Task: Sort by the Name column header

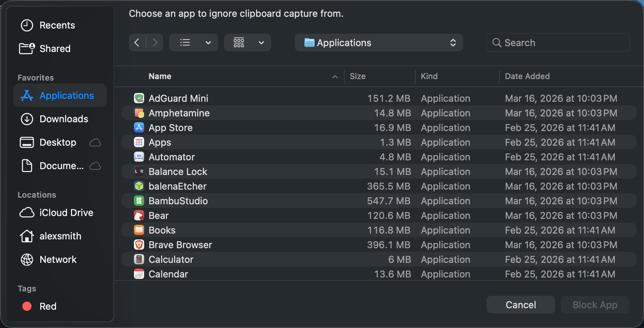Action: [160, 76]
